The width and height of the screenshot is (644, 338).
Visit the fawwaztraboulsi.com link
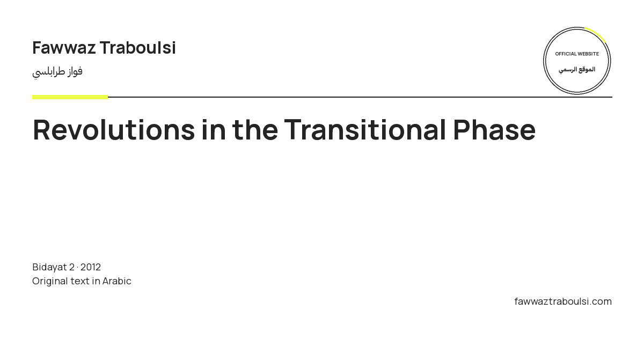pos(563,302)
